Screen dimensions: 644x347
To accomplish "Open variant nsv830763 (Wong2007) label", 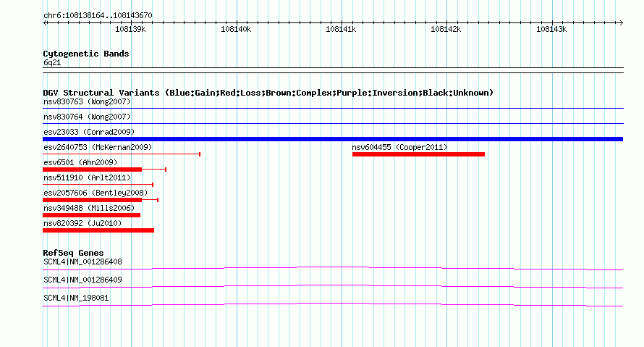I will (x=87, y=101).
